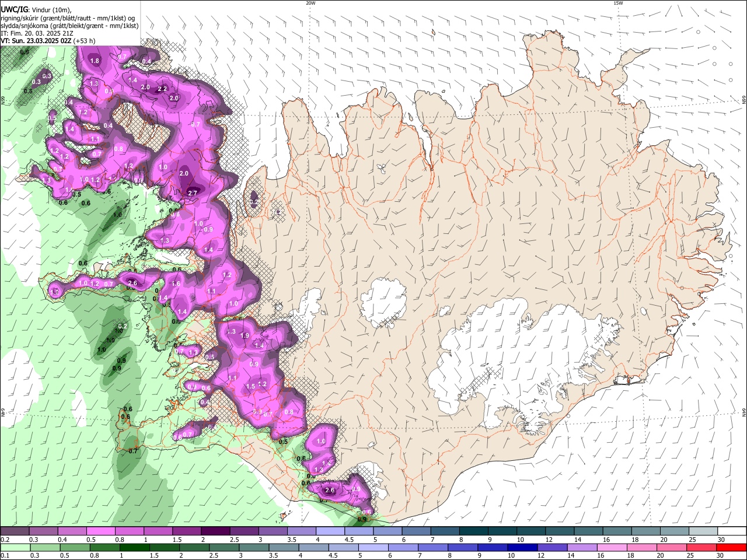Click the 1.9 snowfall value on the map

coord(245,336)
